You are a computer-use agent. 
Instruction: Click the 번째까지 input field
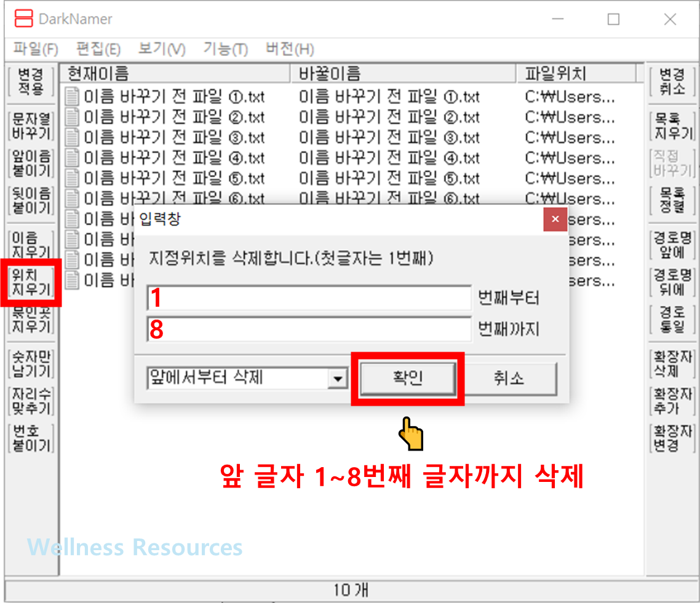tap(309, 329)
